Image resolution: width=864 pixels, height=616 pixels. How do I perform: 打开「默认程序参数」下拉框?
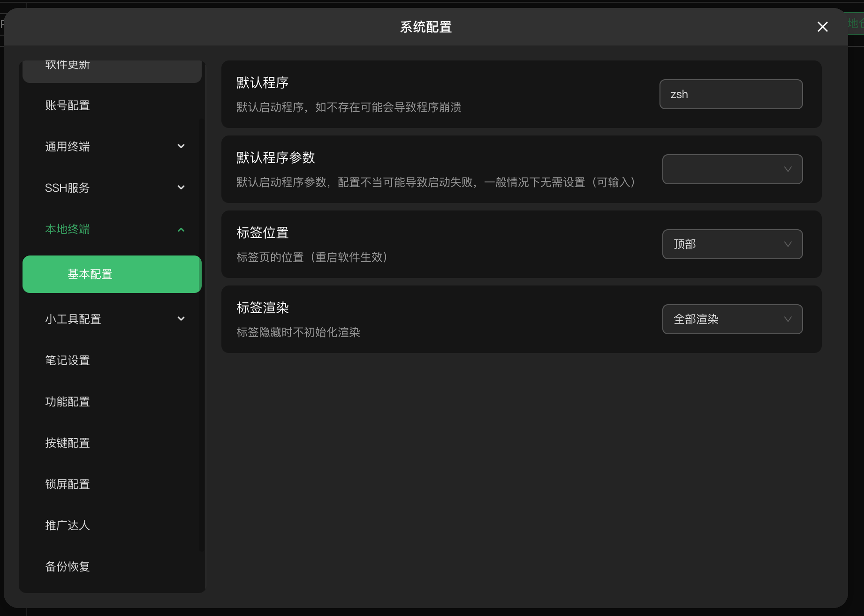coord(732,169)
